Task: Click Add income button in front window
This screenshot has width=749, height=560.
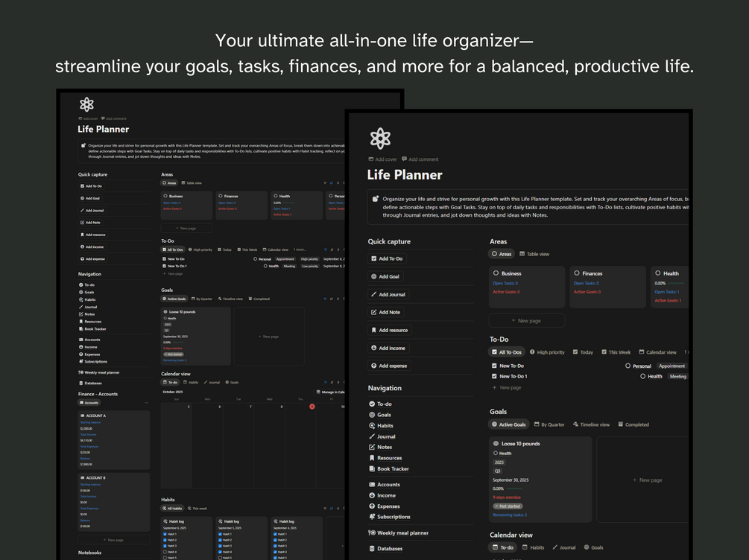Action: point(388,348)
